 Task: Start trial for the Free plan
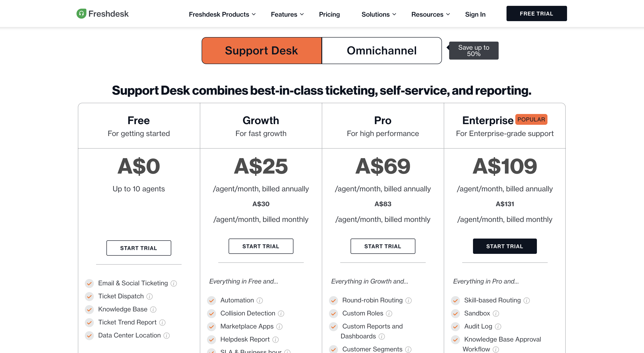pos(139,248)
